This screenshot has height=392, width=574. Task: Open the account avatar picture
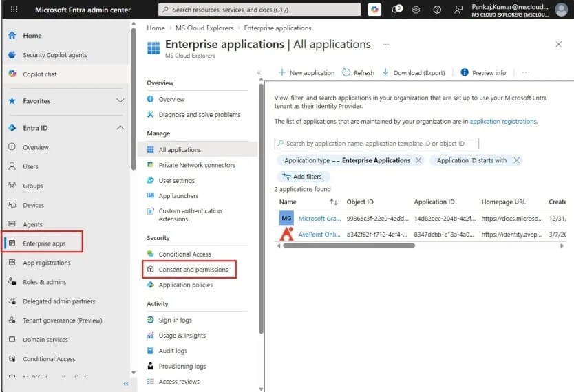coord(561,10)
